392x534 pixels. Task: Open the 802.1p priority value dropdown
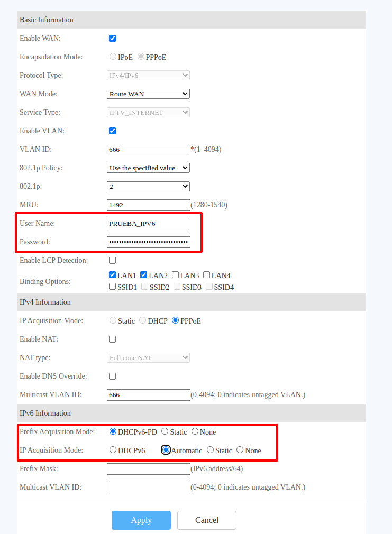148,186
